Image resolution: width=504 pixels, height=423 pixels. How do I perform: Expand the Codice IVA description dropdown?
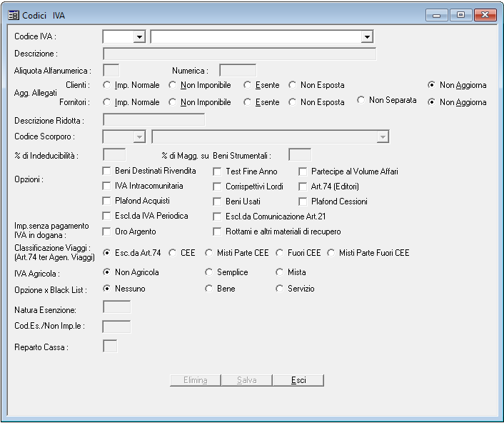[x=367, y=36]
